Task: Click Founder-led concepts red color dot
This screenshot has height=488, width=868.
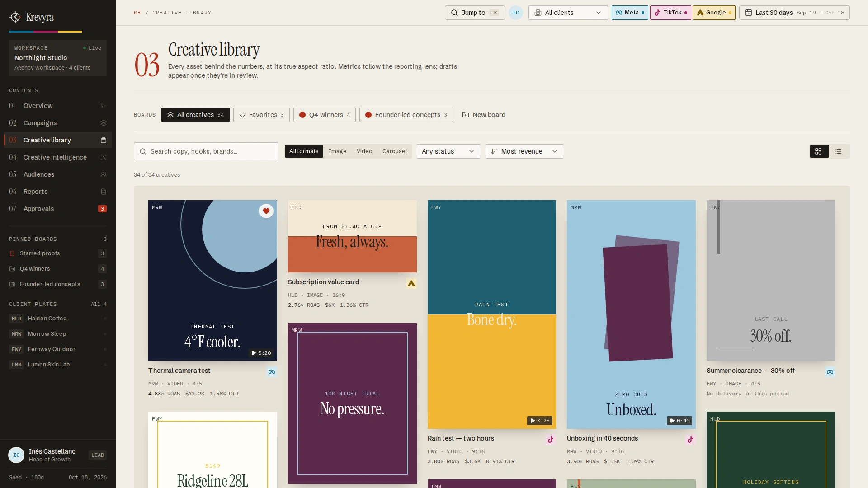Action: pos(368,115)
